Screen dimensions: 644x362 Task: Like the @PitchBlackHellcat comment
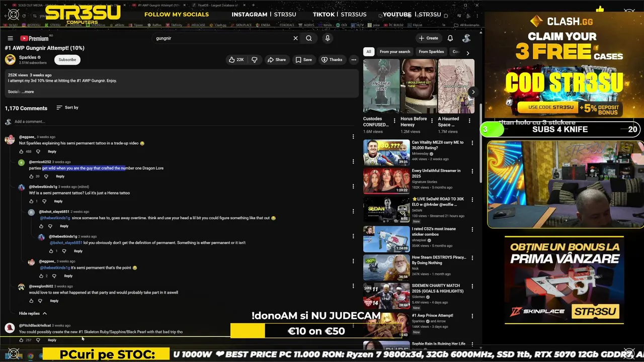[22, 340]
